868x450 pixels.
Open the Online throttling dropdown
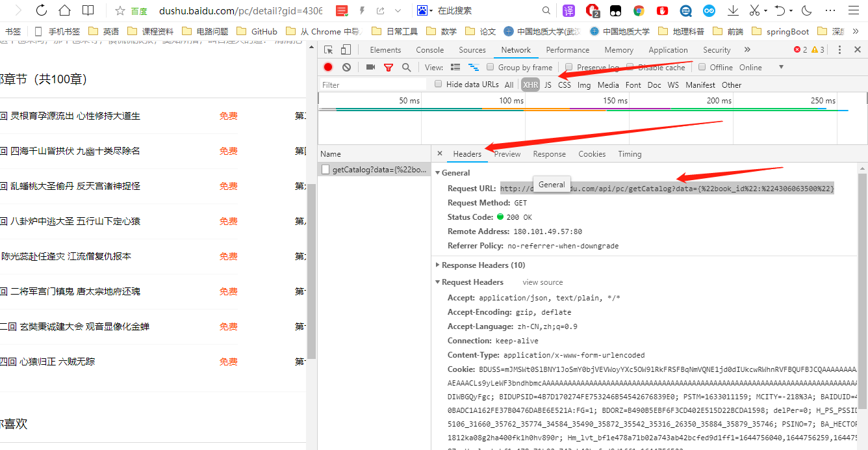pyautogui.click(x=761, y=67)
